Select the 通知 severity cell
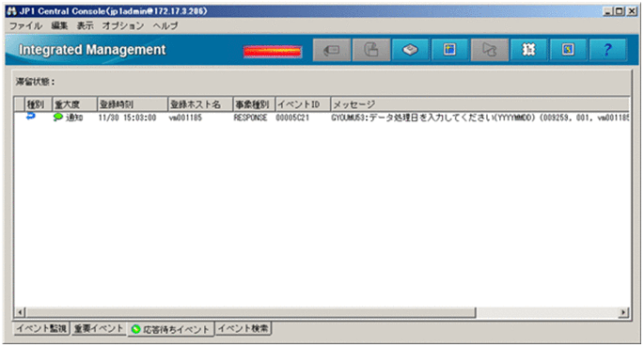 click(x=74, y=118)
